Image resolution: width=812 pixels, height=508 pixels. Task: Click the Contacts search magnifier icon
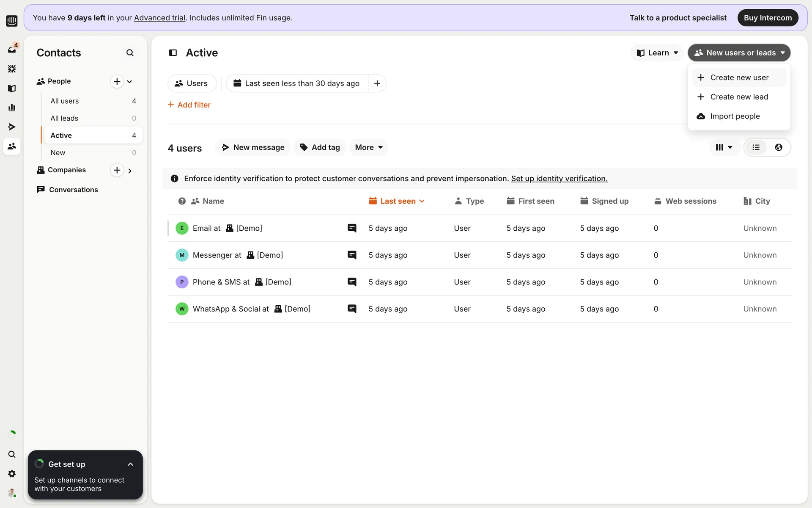(x=130, y=53)
